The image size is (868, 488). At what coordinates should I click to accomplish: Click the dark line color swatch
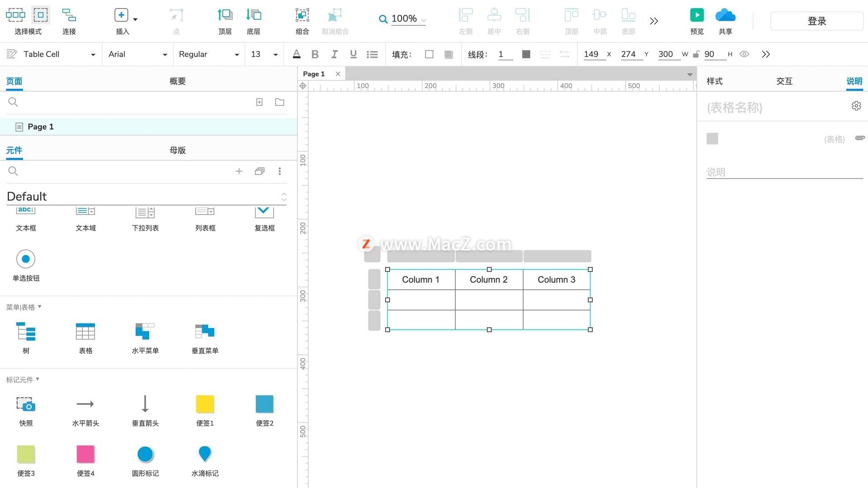526,54
